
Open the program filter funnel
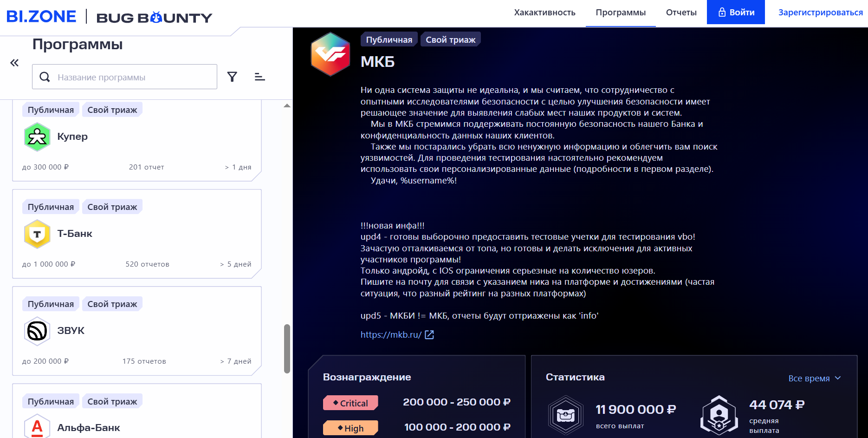pos(232,77)
